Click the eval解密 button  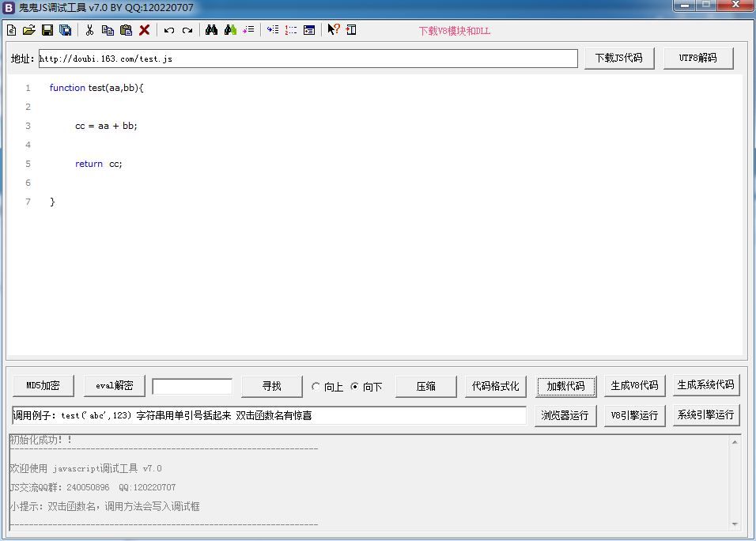(114, 386)
